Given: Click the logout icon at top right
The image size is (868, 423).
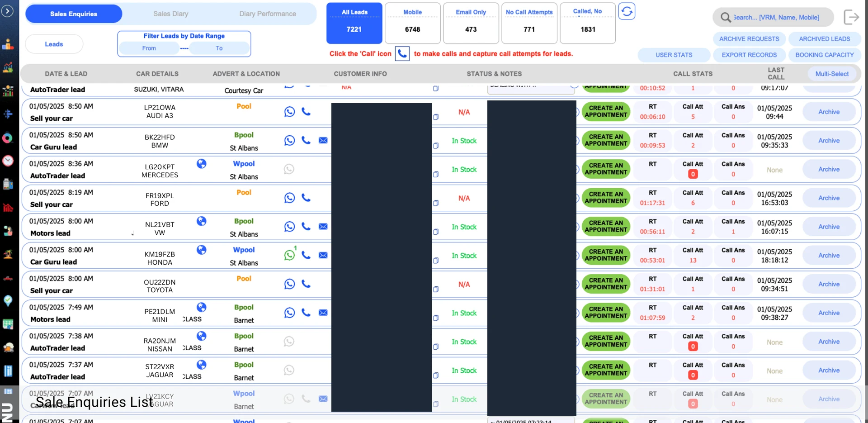Looking at the screenshot, I should click(851, 17).
